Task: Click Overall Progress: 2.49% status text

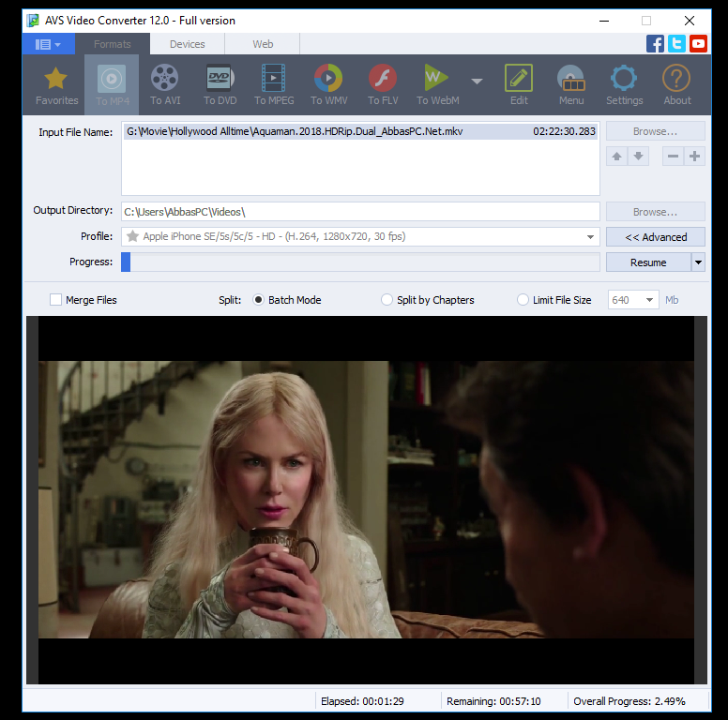Action: click(629, 701)
